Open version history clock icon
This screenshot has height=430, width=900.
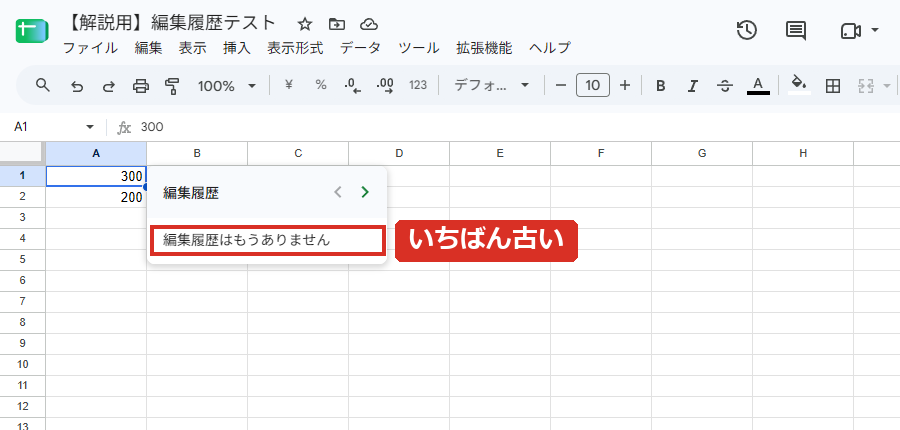747,30
